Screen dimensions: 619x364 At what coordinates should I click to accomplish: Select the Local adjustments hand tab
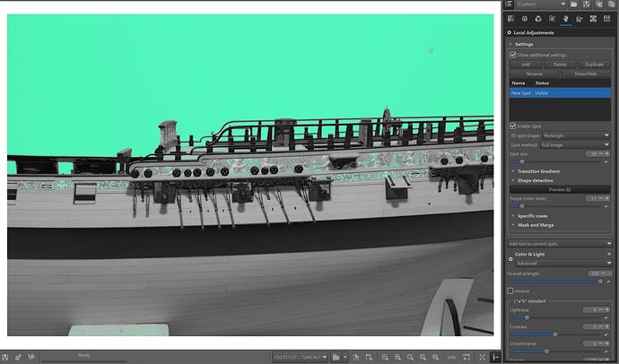566,19
